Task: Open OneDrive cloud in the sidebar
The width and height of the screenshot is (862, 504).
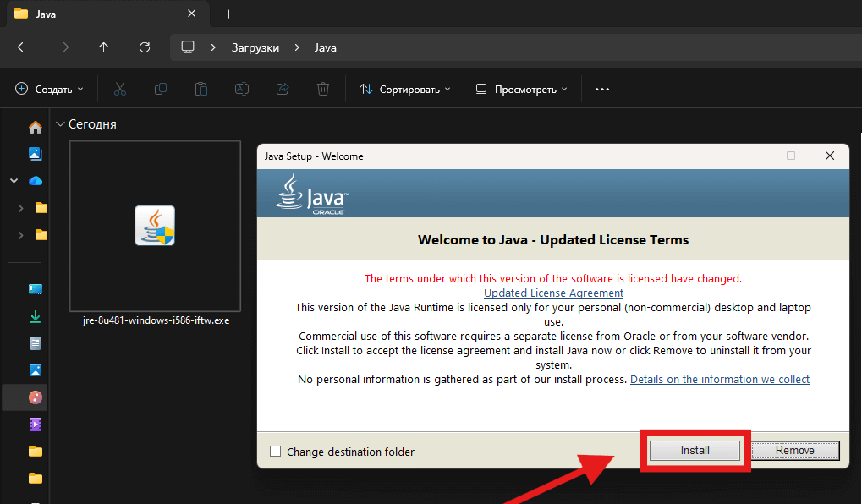Action: pos(36,181)
